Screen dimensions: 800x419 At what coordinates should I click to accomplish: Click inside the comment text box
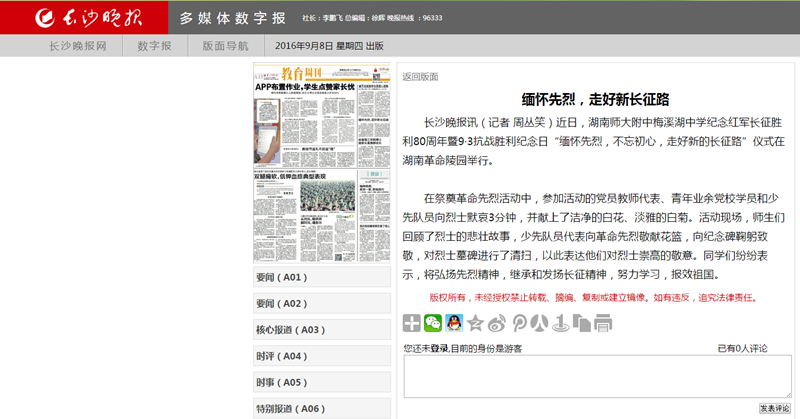click(597, 377)
